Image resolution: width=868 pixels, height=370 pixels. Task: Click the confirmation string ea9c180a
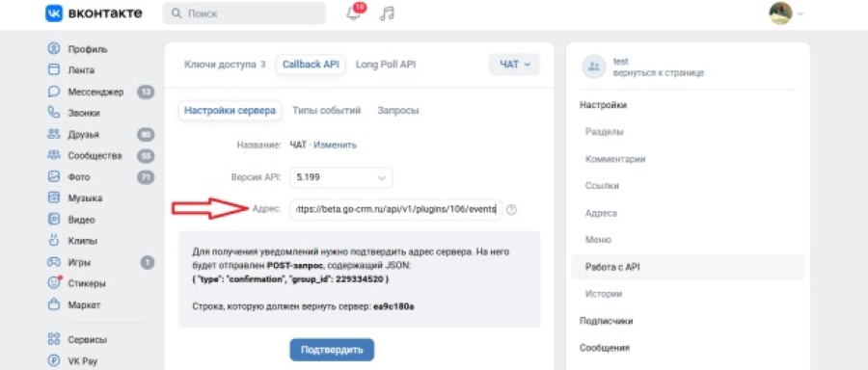click(393, 305)
